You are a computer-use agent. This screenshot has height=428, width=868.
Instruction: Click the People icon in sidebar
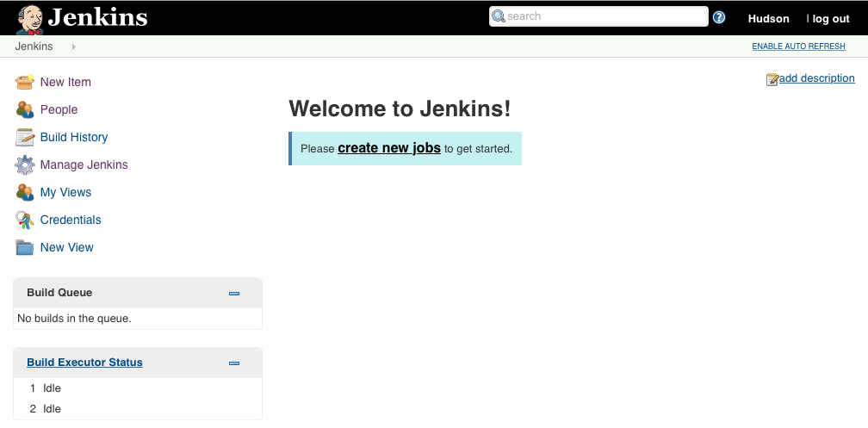25,109
